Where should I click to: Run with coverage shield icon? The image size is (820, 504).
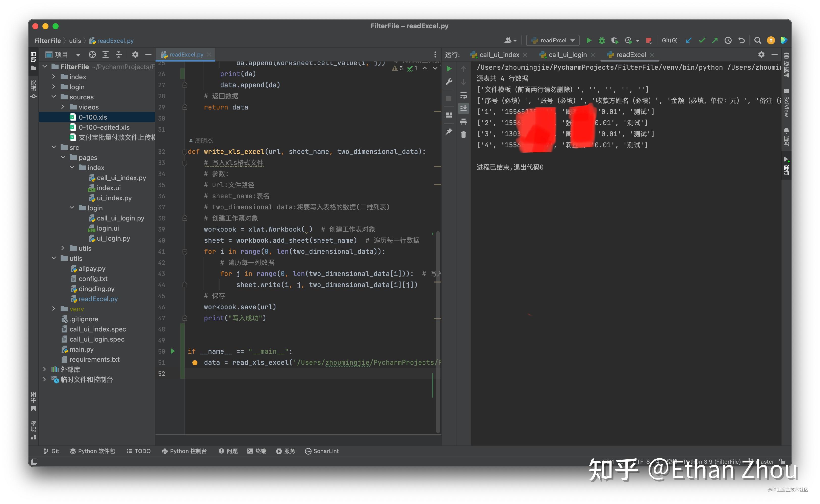point(614,40)
